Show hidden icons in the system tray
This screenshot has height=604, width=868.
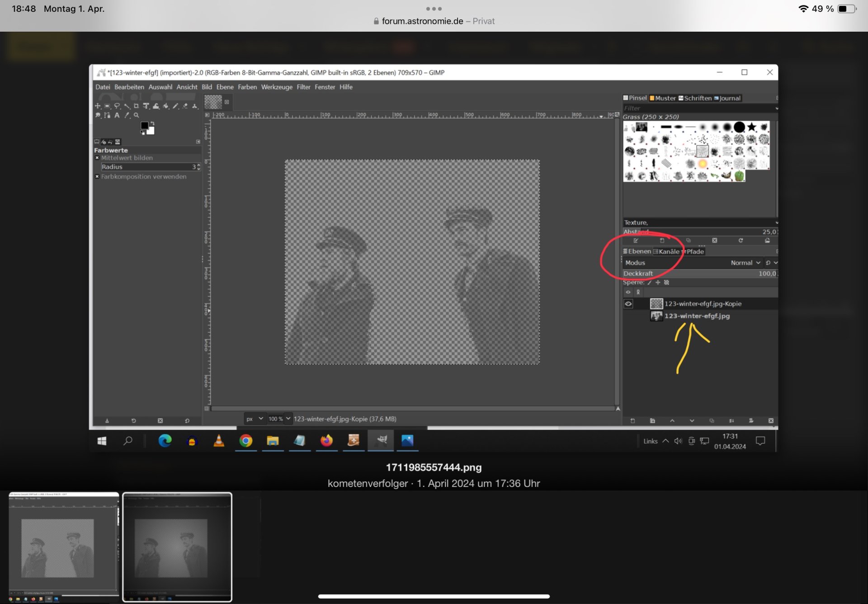[665, 441]
